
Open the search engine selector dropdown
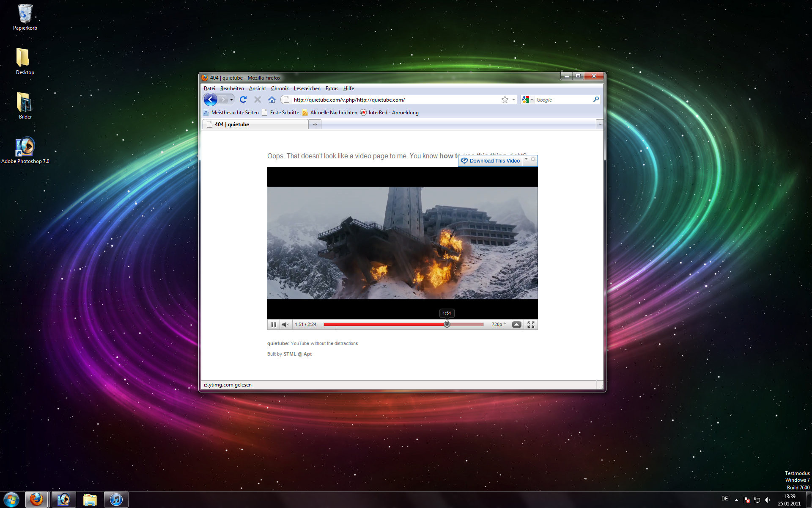click(527, 99)
